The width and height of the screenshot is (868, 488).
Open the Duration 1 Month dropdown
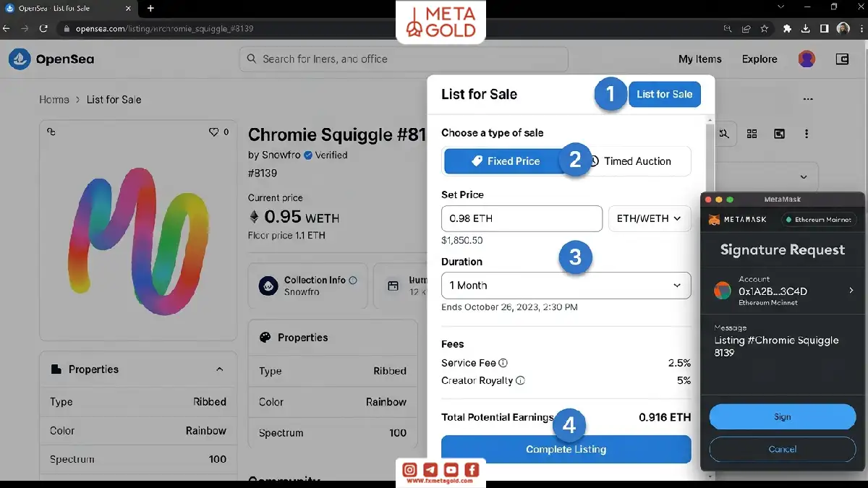566,286
